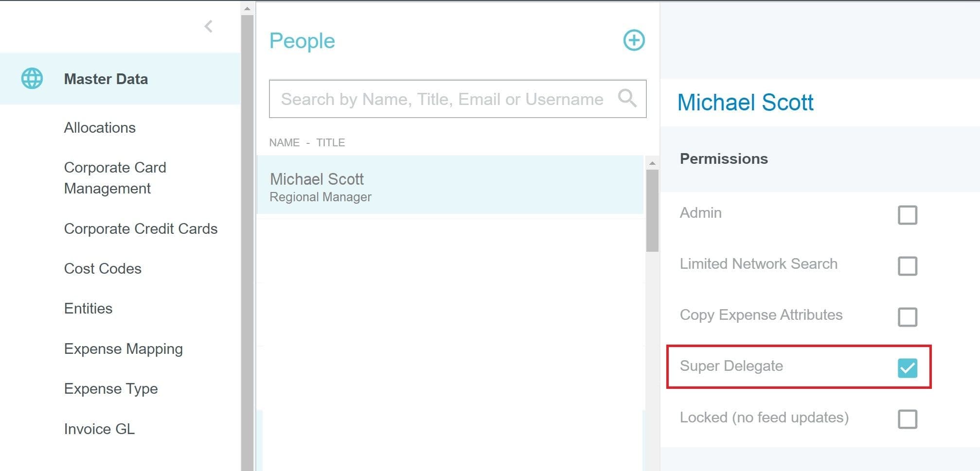Screen dimensions: 980x471
Task: Enable the Admin permission checkbox
Action: click(907, 215)
